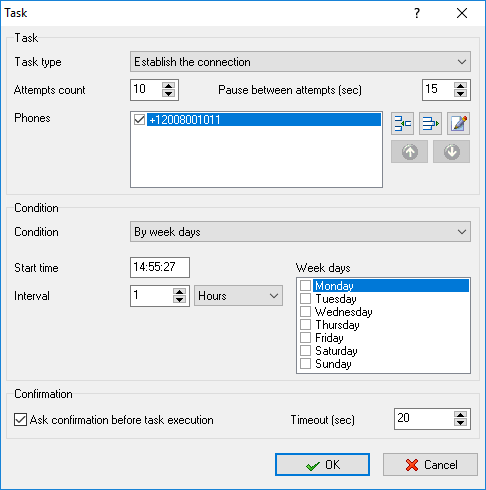Click the question mark help icon
This screenshot has height=490, width=486.
click(417, 13)
